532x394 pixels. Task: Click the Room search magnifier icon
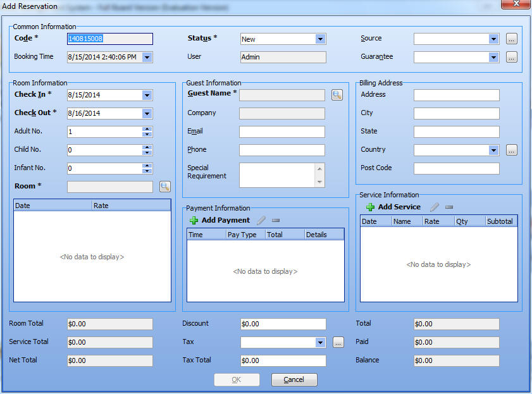click(165, 187)
